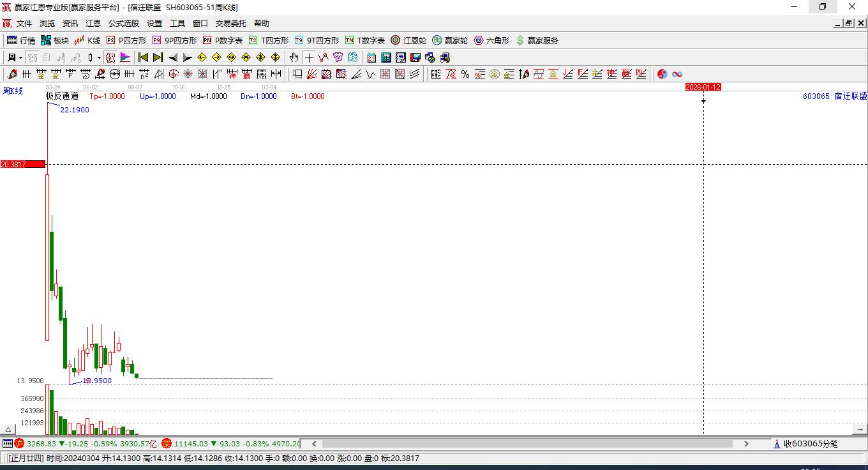Open the T四方形 time square tool
868x470 pixels.
coord(269,40)
